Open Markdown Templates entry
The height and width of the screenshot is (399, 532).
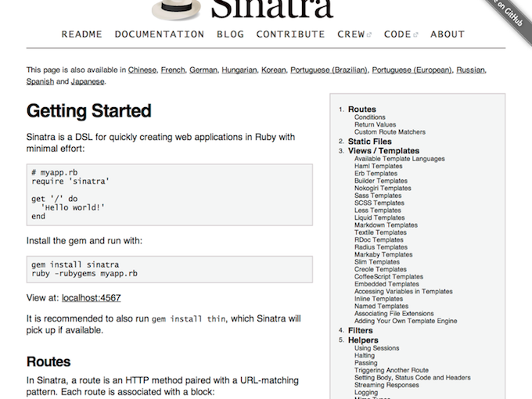[386, 225]
